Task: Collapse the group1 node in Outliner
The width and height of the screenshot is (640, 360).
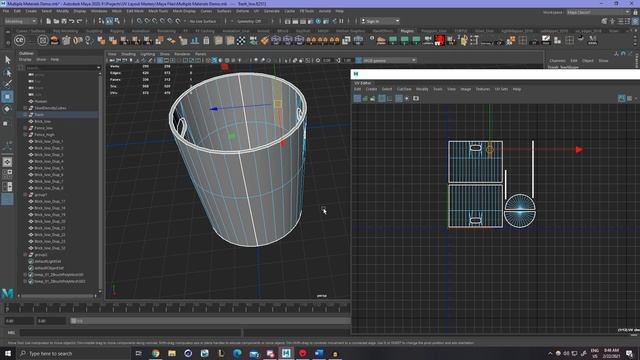Action: click(x=25, y=195)
